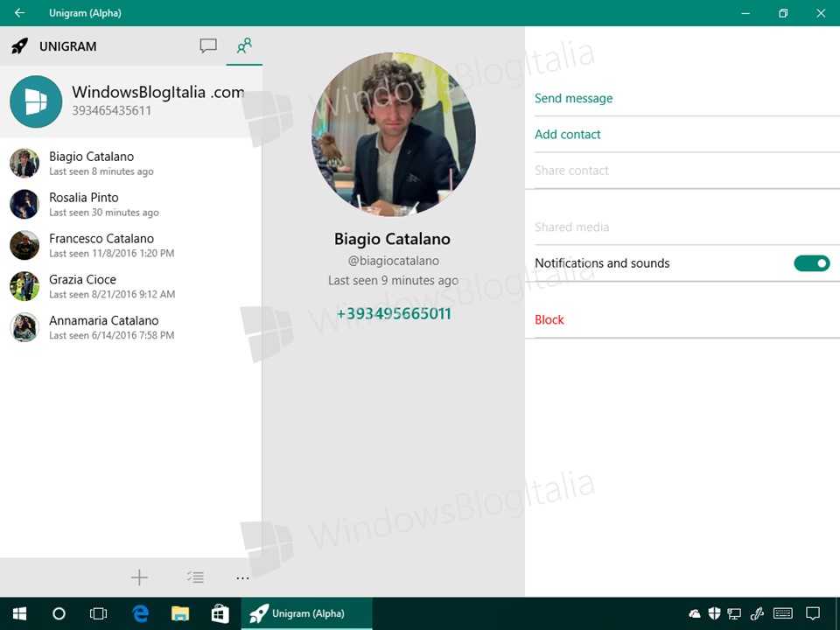Select contact Rosalia Pinto

point(130,204)
